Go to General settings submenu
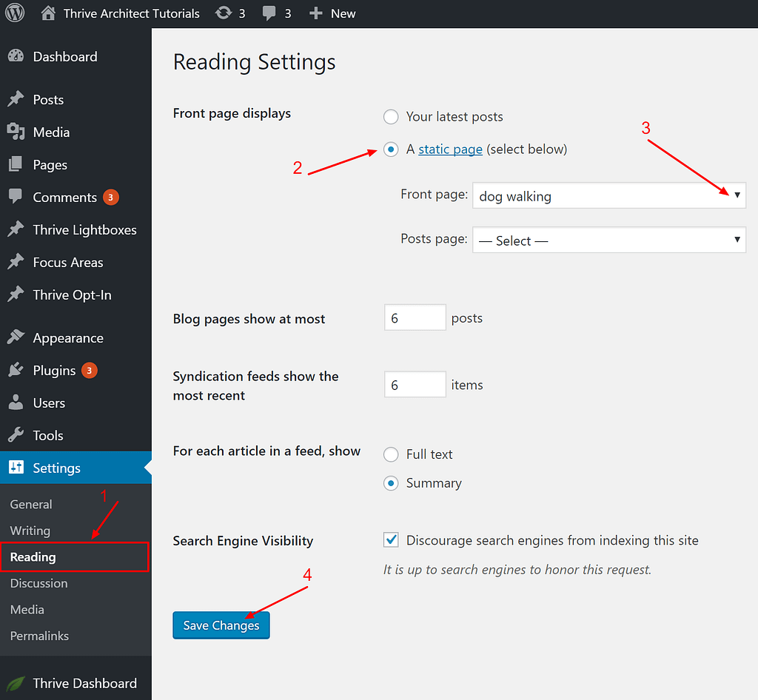 (31, 505)
